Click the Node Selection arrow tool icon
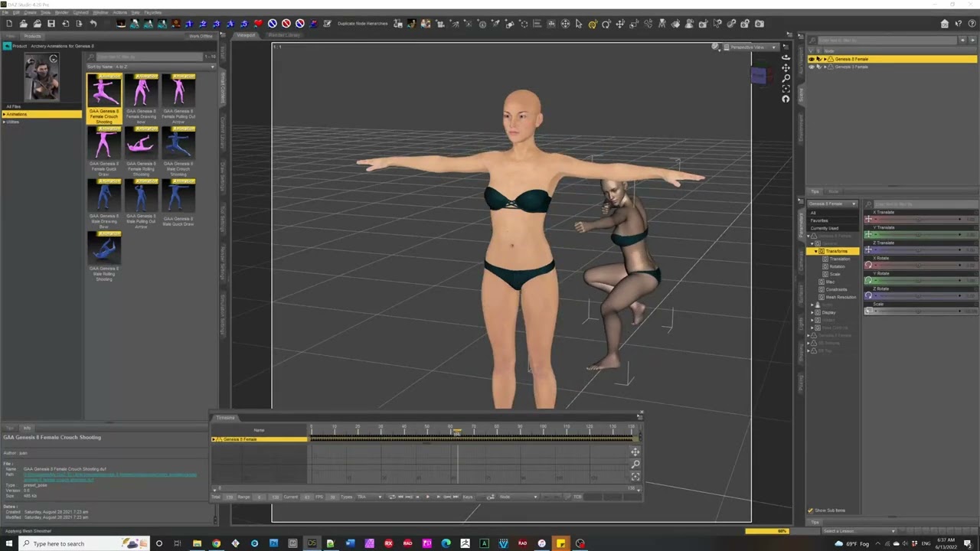Screen dimensions: 980x551 579,24
